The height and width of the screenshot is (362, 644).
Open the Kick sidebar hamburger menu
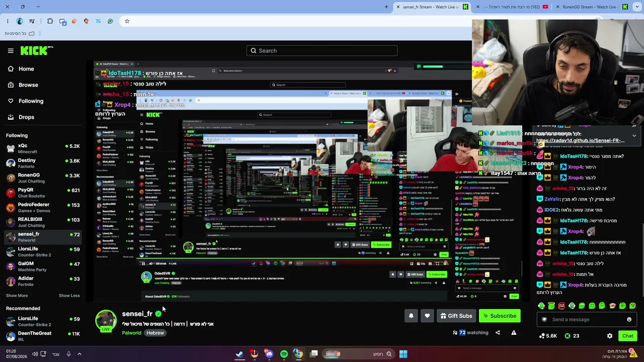(11, 51)
